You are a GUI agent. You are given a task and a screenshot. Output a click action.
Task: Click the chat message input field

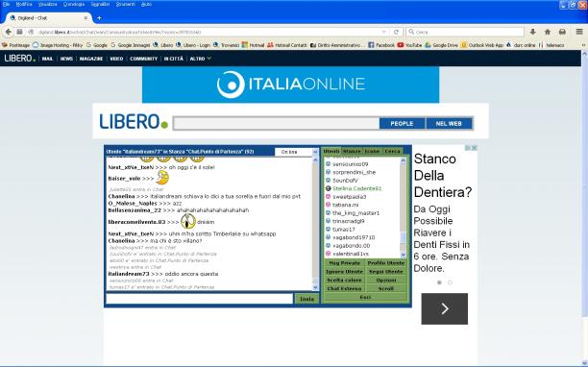tap(200, 299)
